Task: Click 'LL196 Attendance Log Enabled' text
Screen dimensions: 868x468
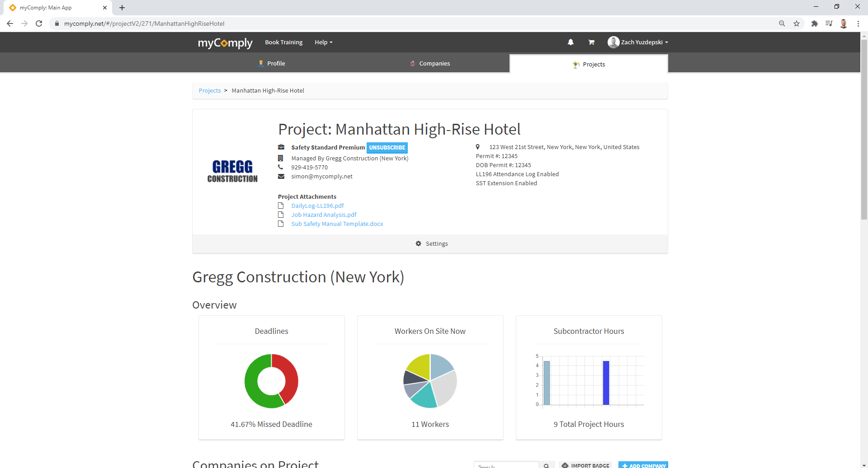Action: pyautogui.click(x=517, y=174)
